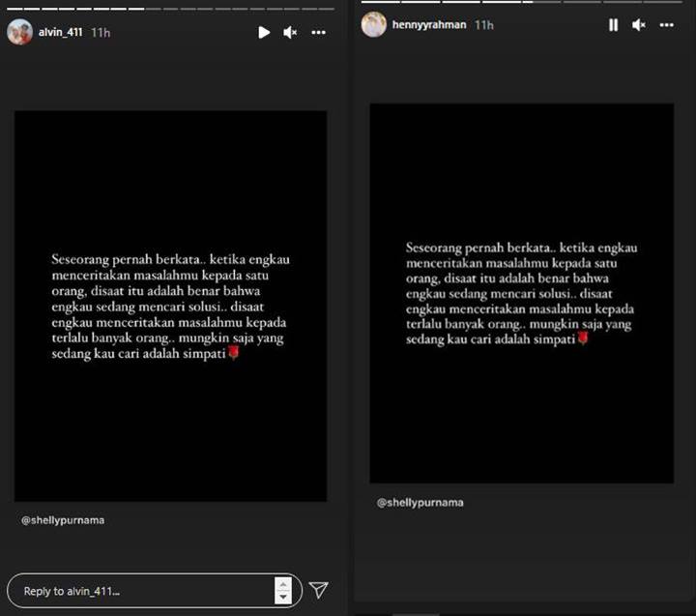
Task: Unmute audio on hennyyrahman's story
Action: pyautogui.click(x=639, y=25)
